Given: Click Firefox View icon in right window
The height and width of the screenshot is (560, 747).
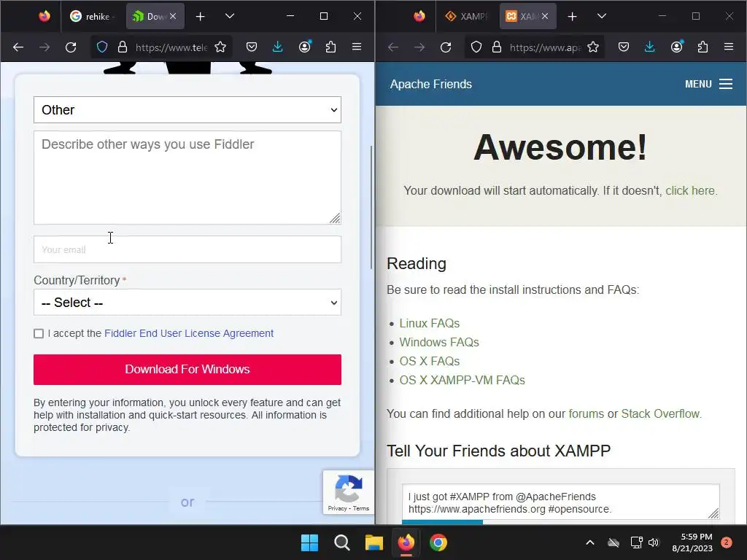Looking at the screenshot, I should click(419, 16).
